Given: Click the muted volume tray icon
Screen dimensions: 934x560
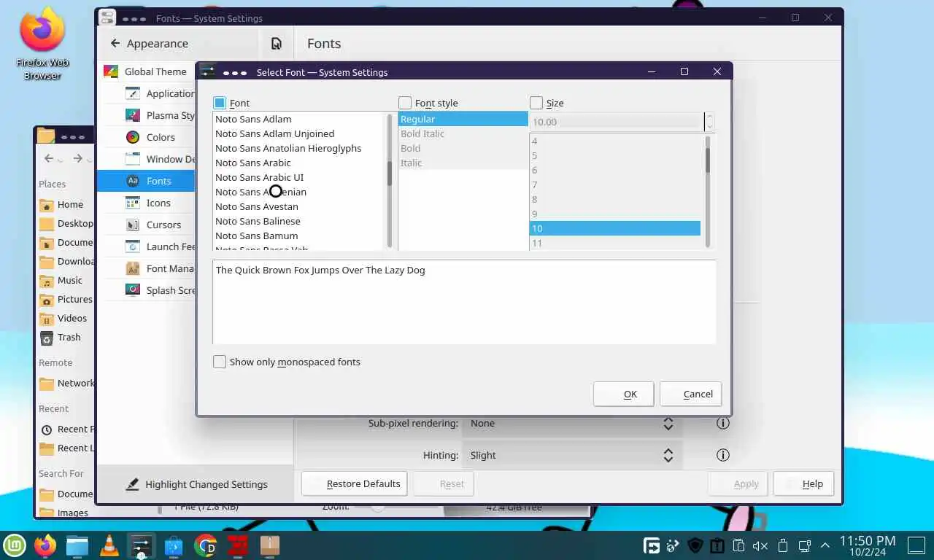Looking at the screenshot, I should (x=760, y=545).
